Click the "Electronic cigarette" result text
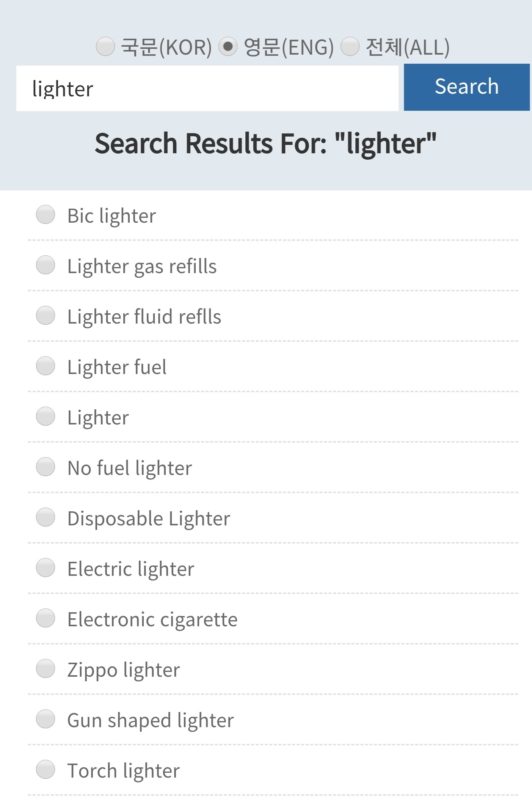Screen dimensions: 532x811 tap(152, 619)
